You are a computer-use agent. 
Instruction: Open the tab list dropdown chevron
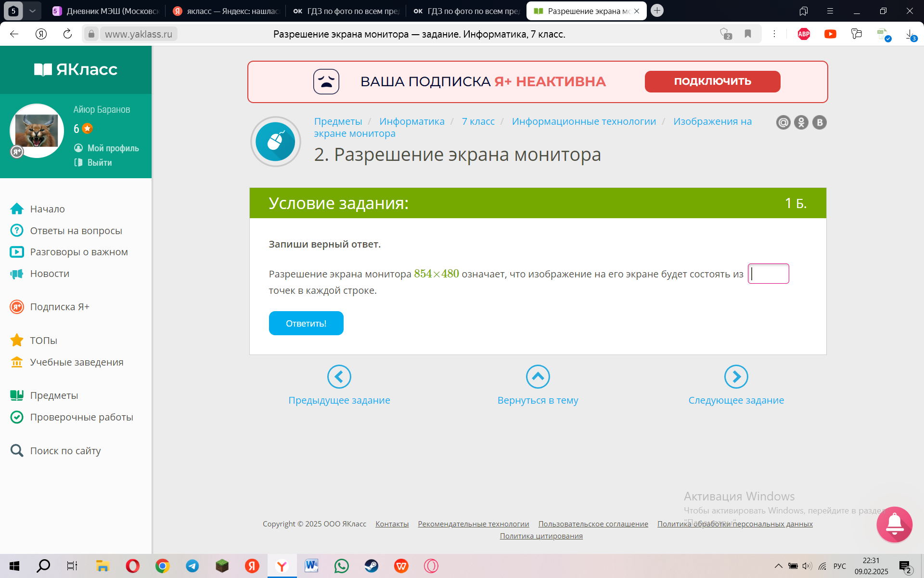[x=32, y=11]
